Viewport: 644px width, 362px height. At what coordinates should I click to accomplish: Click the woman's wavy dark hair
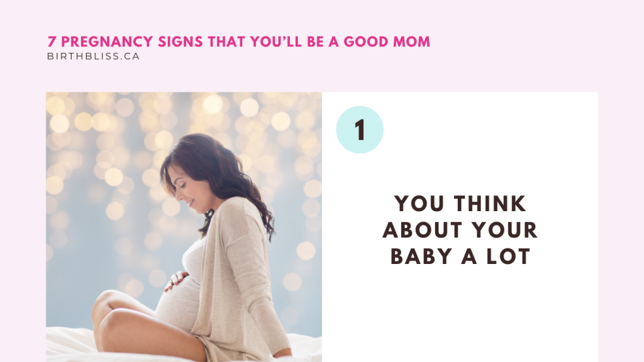[x=230, y=177]
